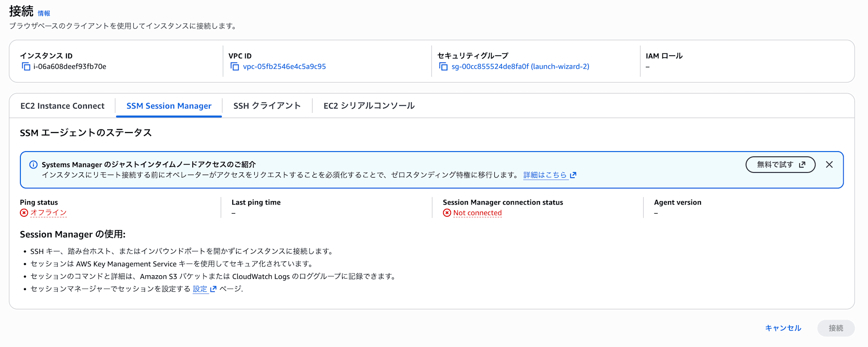Click the Session Manager connection status label
The height and width of the screenshot is (347, 868).
point(503,202)
